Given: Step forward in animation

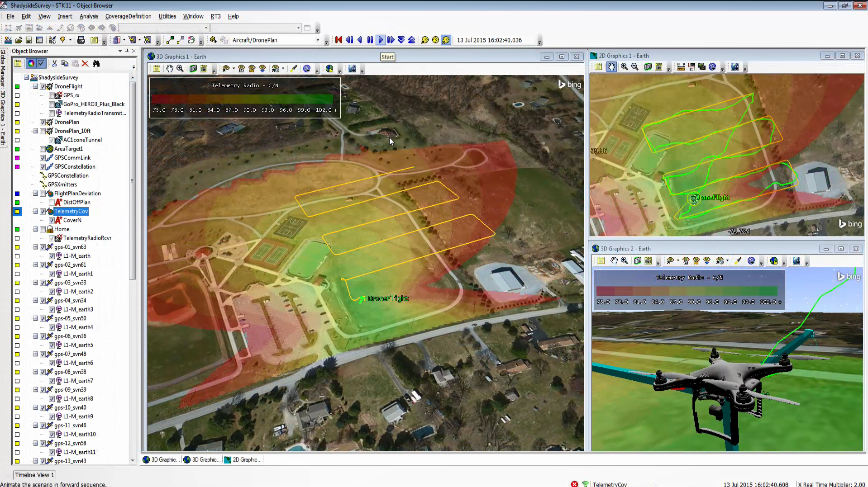Looking at the screenshot, I should point(391,40).
